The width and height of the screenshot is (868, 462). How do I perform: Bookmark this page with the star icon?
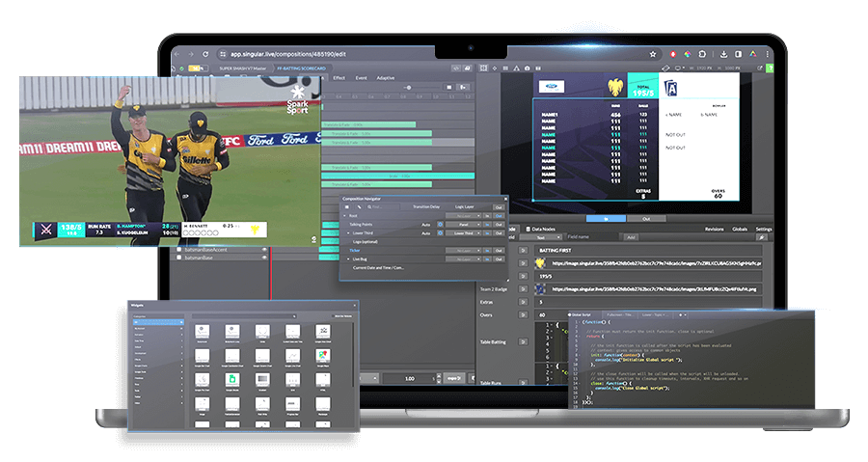[x=653, y=54]
